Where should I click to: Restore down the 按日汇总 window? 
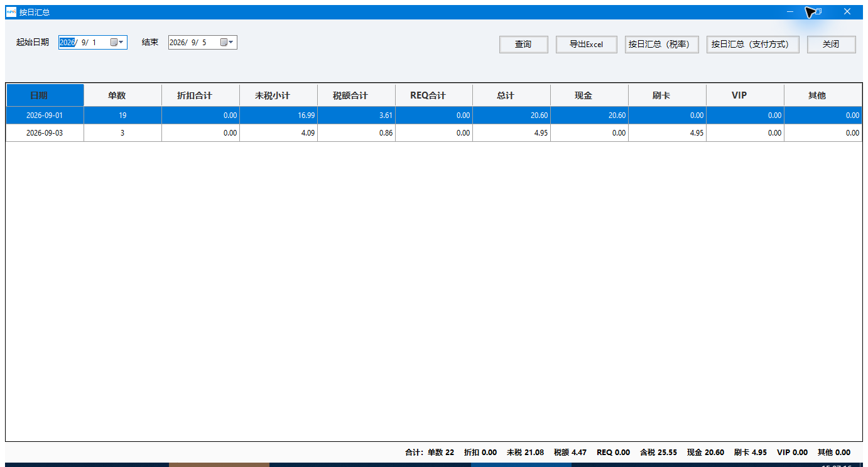click(818, 11)
